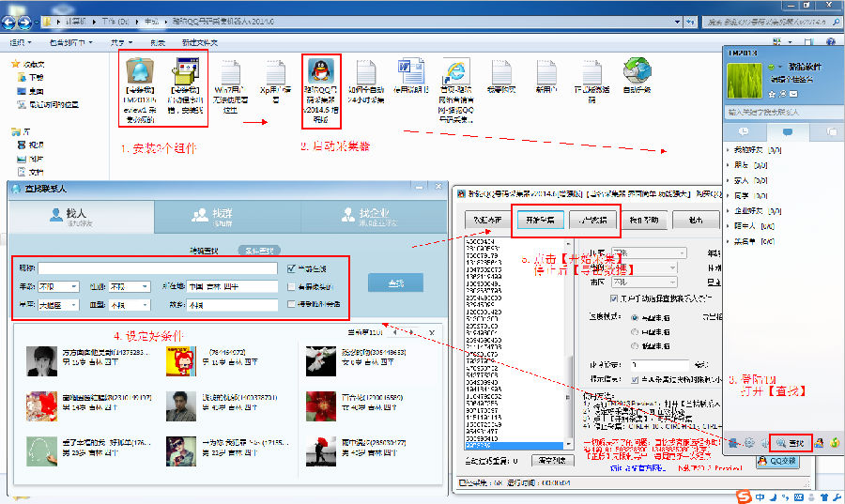Open the TM2013 Preview installer file icon
The image size is (845, 504).
[140, 71]
